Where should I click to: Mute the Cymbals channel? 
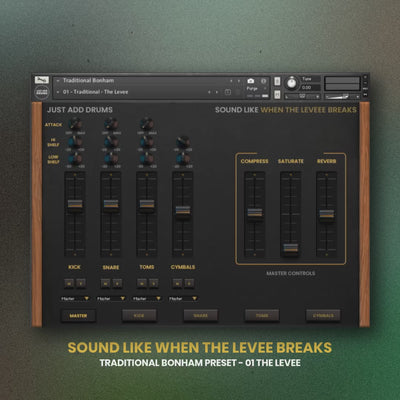[177, 283]
